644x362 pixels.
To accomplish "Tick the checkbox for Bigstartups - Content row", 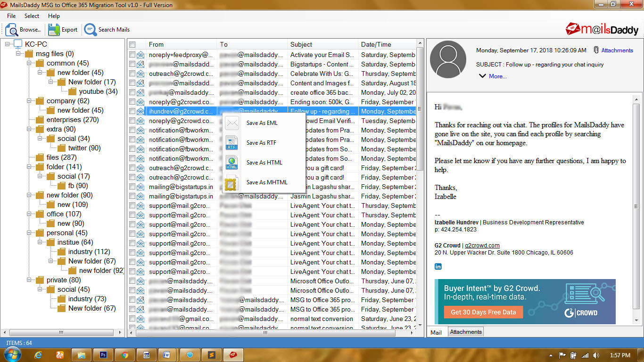I will click(132, 64).
